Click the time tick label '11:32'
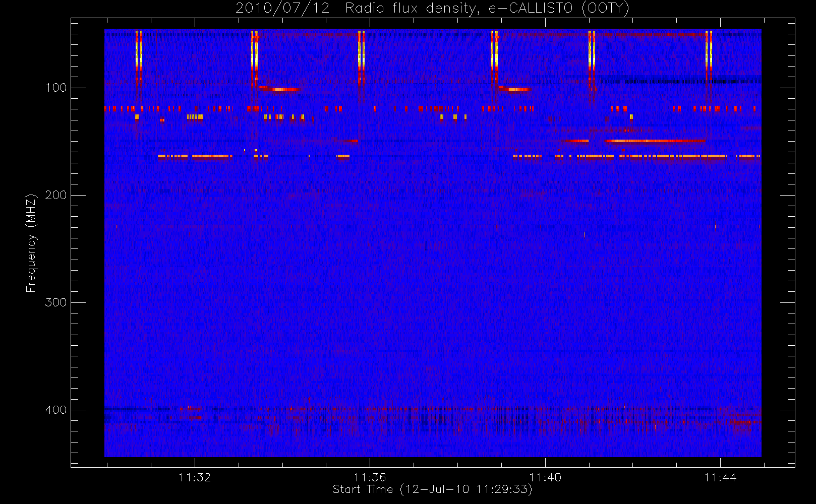 coord(195,477)
